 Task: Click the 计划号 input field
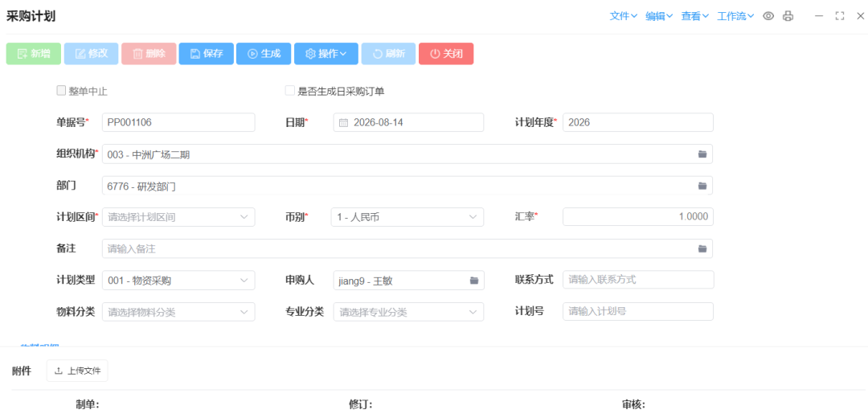click(638, 312)
